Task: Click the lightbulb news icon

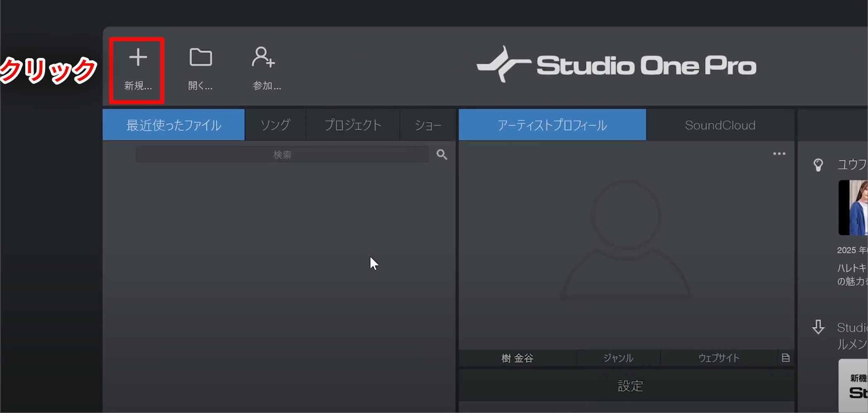Action: 818,165
